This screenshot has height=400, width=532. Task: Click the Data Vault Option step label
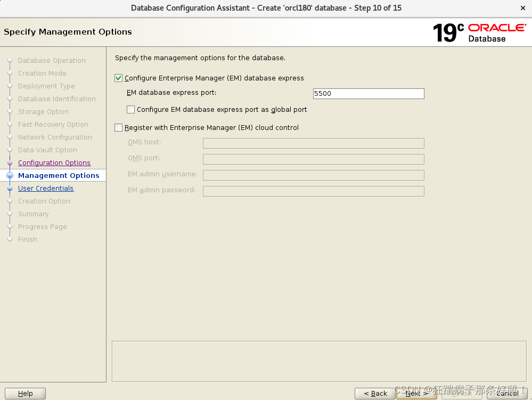click(x=47, y=150)
